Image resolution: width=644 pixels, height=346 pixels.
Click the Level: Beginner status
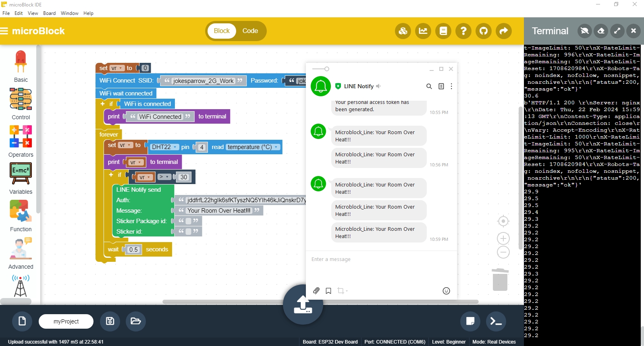pos(449,342)
